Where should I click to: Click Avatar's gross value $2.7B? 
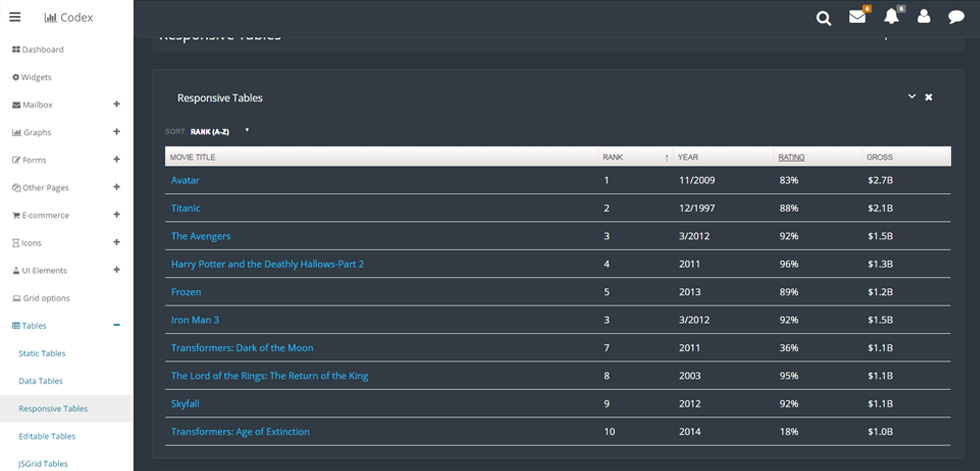click(880, 180)
